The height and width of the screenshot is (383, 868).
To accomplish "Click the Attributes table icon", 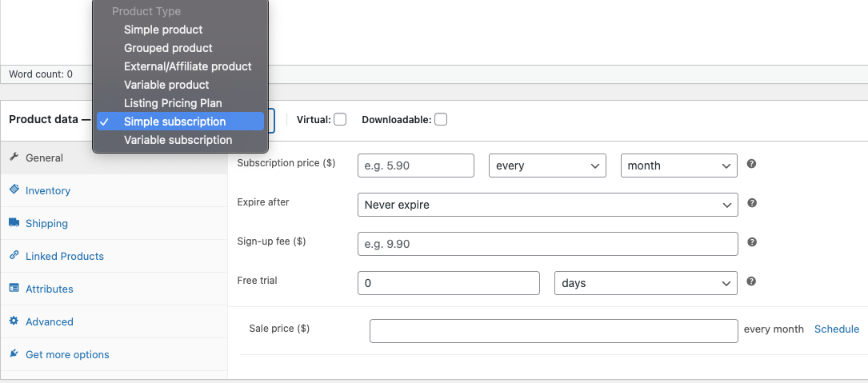I will point(14,289).
